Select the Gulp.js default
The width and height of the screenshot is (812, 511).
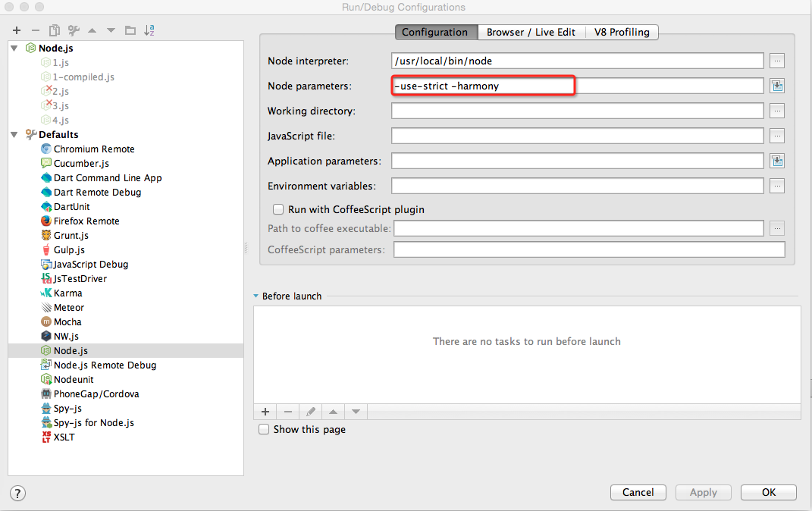(x=69, y=250)
